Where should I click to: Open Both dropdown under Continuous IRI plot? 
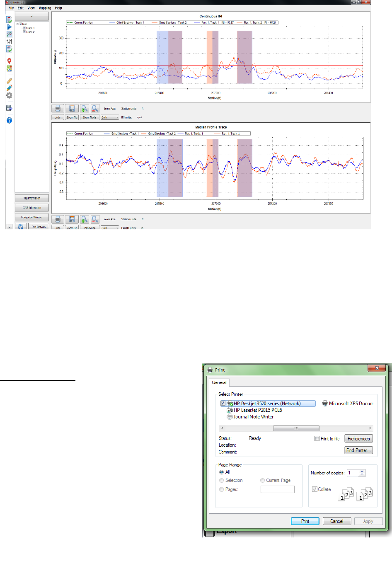tap(110, 117)
